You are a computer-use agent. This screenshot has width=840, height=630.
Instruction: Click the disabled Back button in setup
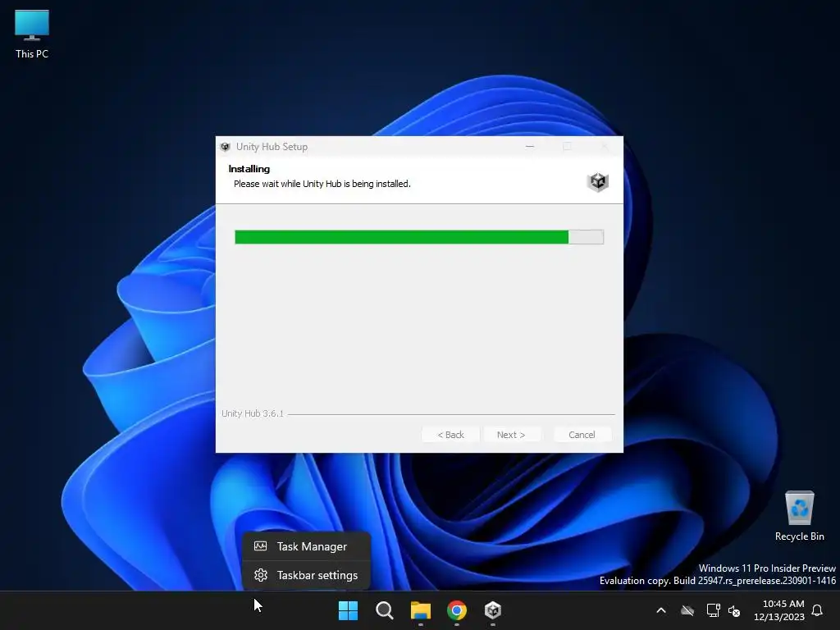click(x=450, y=435)
